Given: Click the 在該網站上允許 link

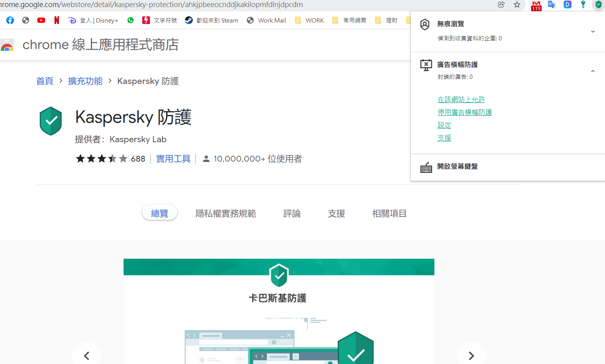Looking at the screenshot, I should (461, 99).
